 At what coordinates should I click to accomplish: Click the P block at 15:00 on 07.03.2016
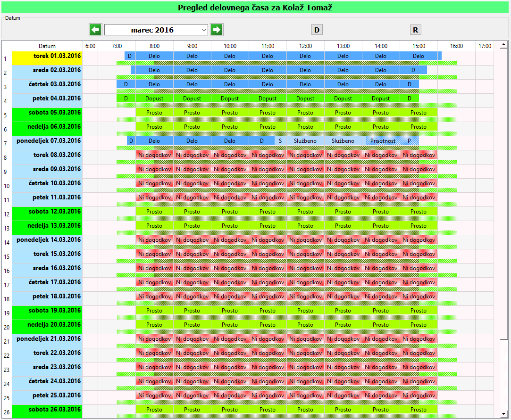click(409, 141)
